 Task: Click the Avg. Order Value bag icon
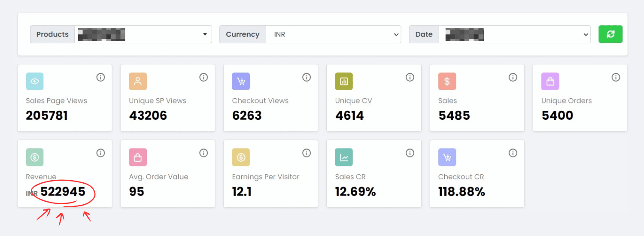click(x=138, y=157)
